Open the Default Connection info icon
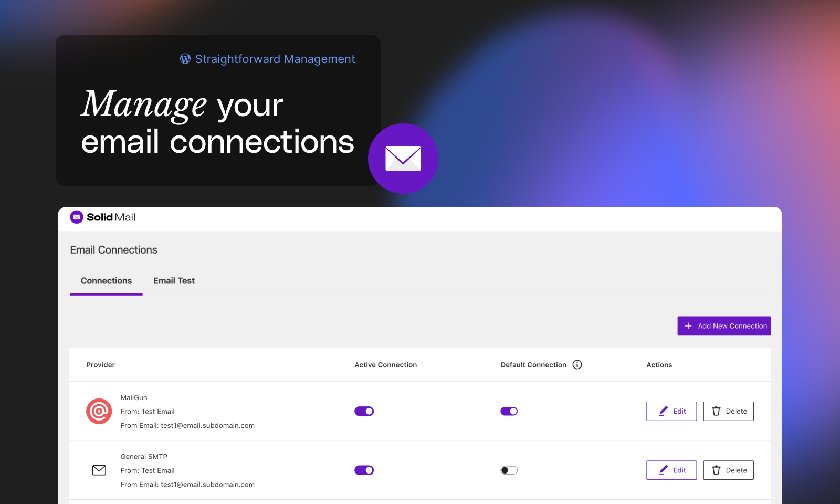 [x=577, y=365]
